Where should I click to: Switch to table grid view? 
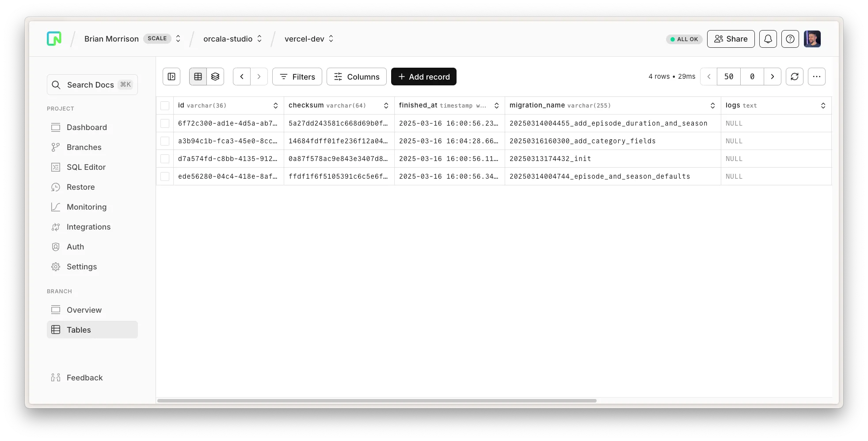tap(198, 77)
